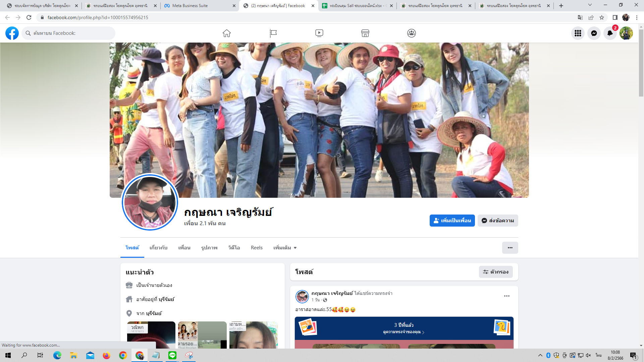
Task: Click the เพิ่มเป็นเพื่อน add friend button
Action: 452,221
